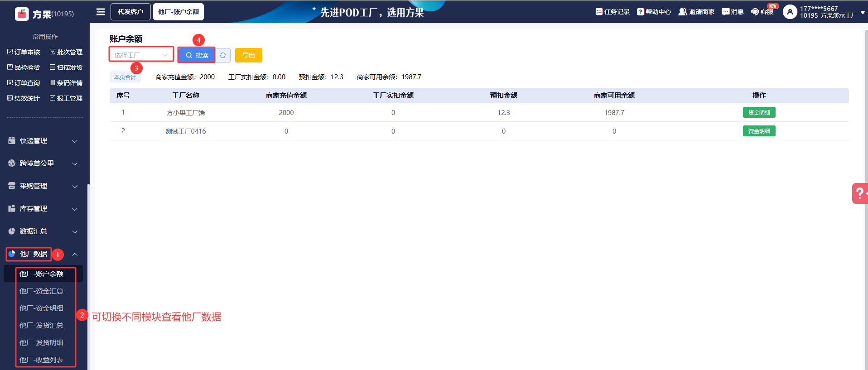Screen dimensions: 868x370
Task: Open 订单审核 shortcut
Action: pos(24,52)
